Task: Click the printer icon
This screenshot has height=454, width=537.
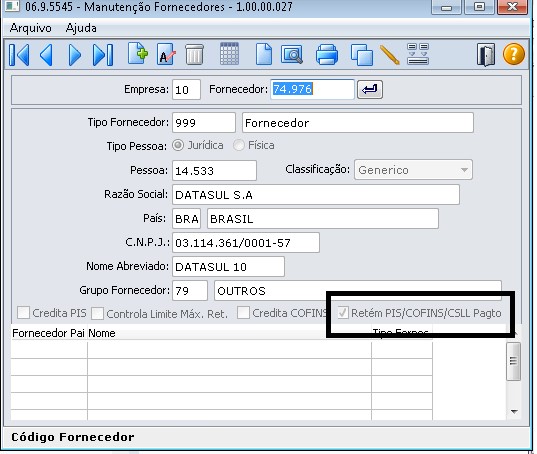Action: [327, 54]
